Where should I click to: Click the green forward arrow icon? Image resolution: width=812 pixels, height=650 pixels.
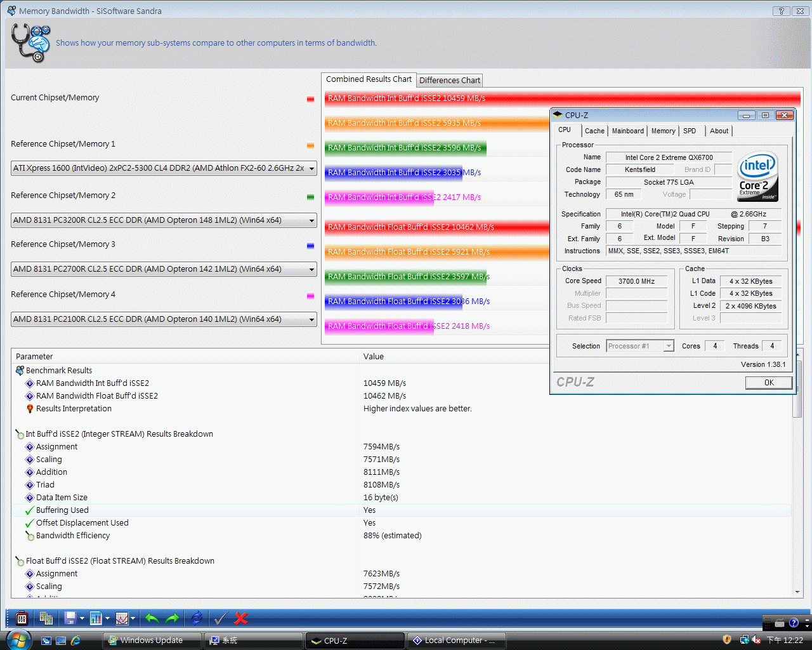172,618
